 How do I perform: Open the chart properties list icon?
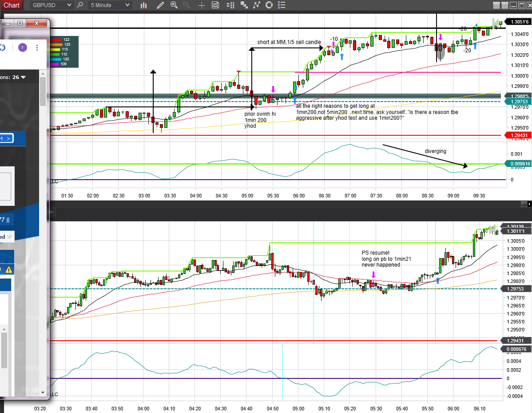[x=281, y=5]
